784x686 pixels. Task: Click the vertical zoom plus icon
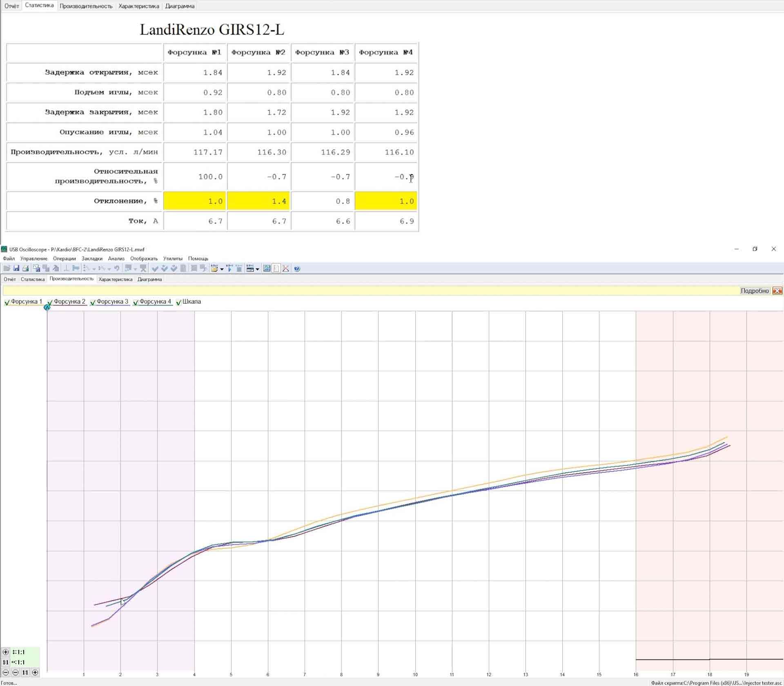pyautogui.click(x=6, y=652)
